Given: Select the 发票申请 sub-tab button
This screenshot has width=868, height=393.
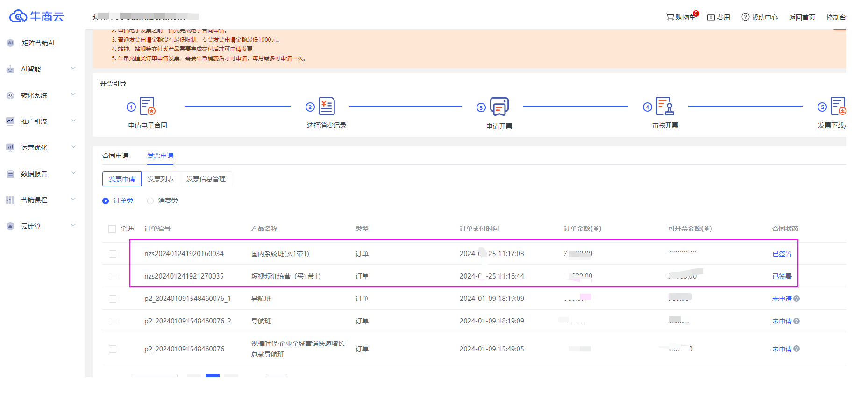Looking at the screenshot, I should 122,179.
